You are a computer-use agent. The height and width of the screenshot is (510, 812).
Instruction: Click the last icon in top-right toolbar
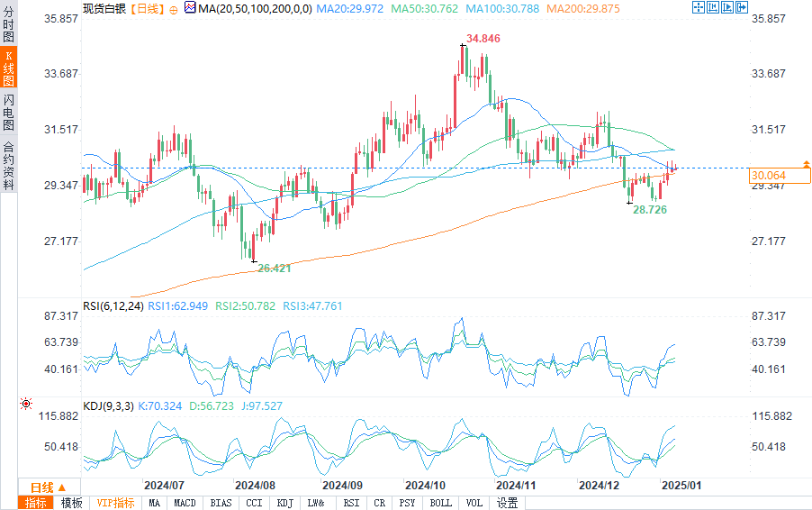pyautogui.click(x=742, y=7)
